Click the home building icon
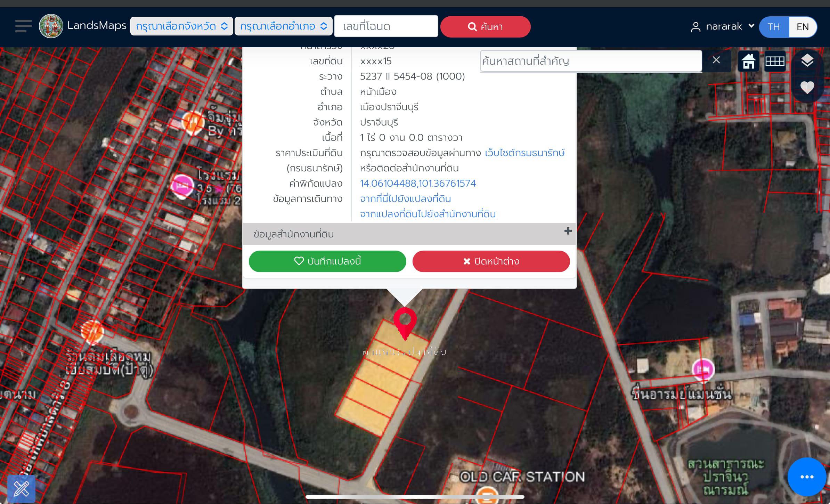 tap(748, 62)
